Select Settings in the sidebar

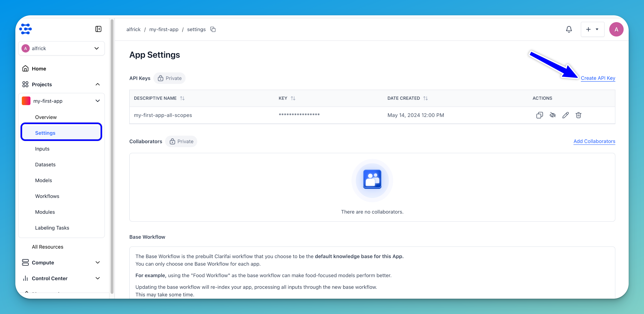61,132
